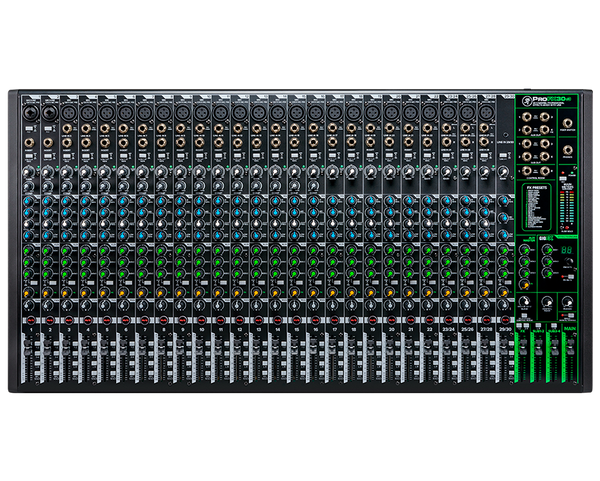Select the channel 9 low EQ knob

(181, 235)
